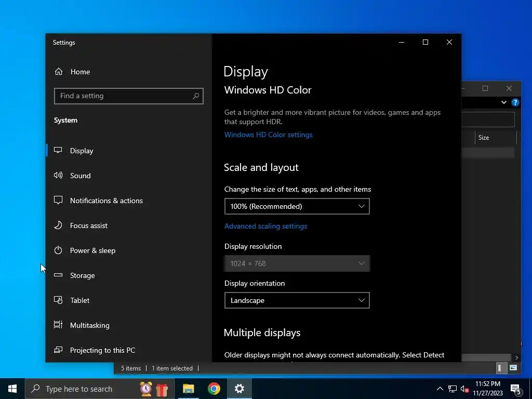Open Focus assist settings
Image resolution: width=532 pixels, height=399 pixels.
click(x=88, y=225)
